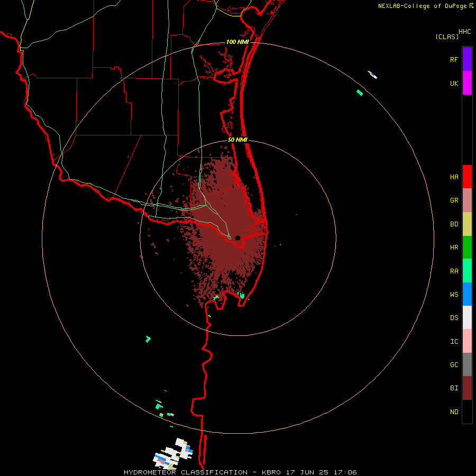The image size is (476, 476).
Task: Click the WS legend label
Action: click(x=454, y=295)
